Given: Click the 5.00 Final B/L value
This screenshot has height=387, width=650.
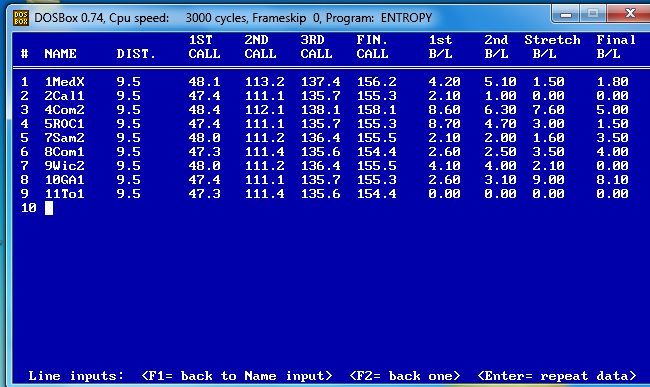Looking at the screenshot, I should coord(612,110).
